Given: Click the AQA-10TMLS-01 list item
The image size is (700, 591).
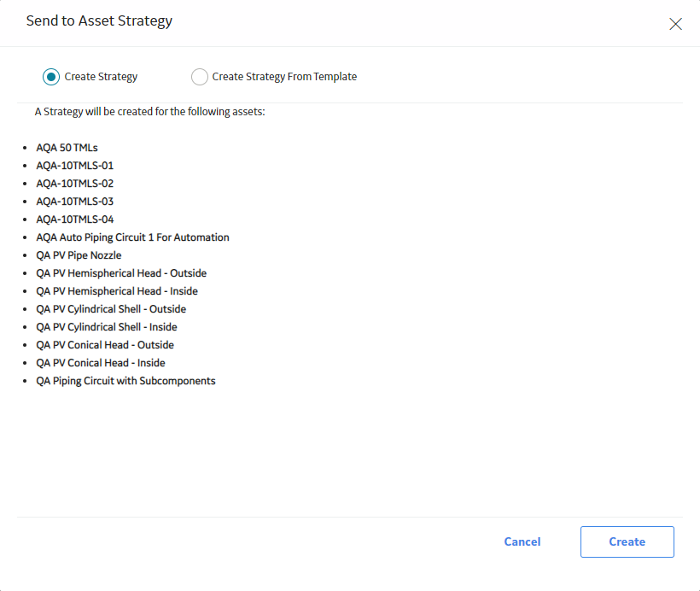Looking at the screenshot, I should pyautogui.click(x=75, y=166).
